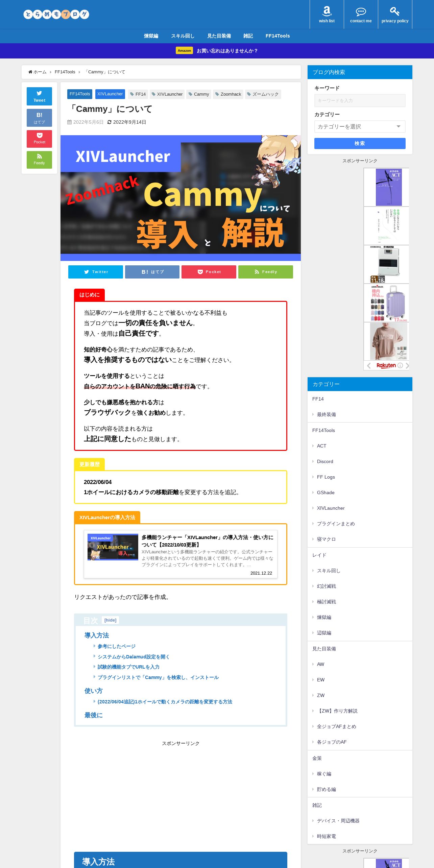Open the FF14Tools navigation menu item
This screenshot has width=434, height=868.
278,36
